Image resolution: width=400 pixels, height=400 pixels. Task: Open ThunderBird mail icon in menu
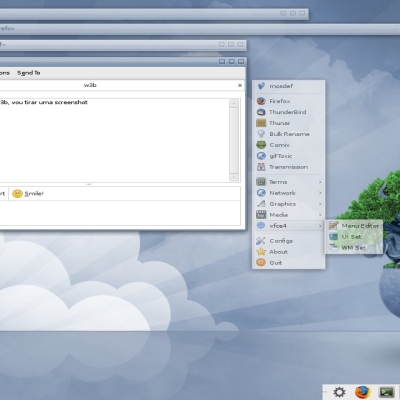click(x=261, y=112)
